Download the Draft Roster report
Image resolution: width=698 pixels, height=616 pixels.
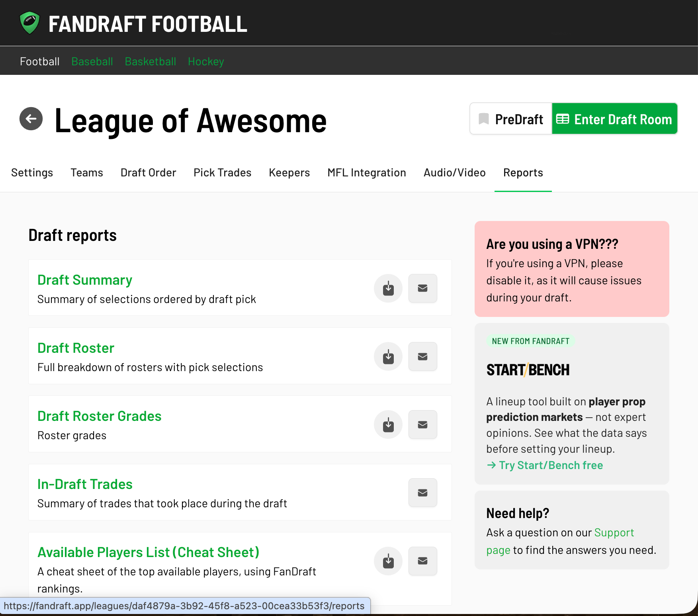(388, 356)
